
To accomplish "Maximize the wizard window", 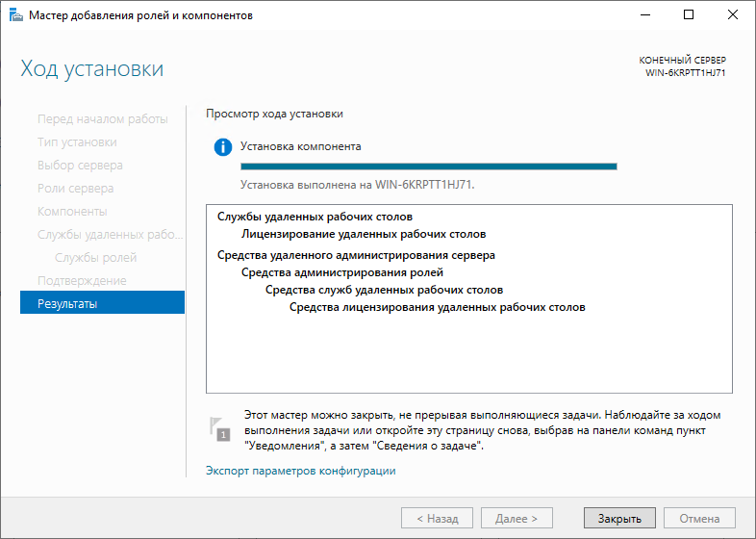I will 689,15.
